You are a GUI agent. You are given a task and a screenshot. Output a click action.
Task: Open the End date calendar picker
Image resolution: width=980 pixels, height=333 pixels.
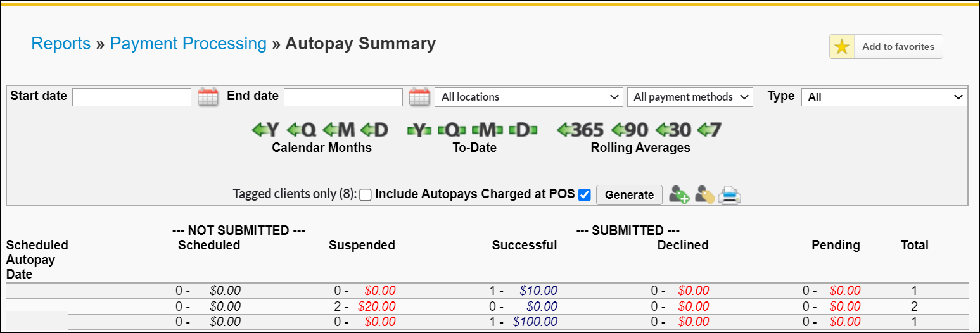(419, 97)
